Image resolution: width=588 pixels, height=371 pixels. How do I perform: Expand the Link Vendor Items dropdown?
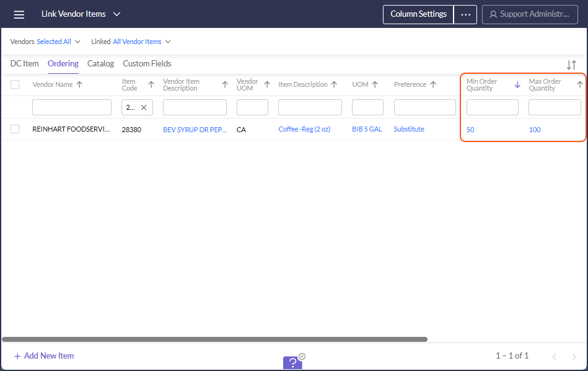tap(117, 14)
